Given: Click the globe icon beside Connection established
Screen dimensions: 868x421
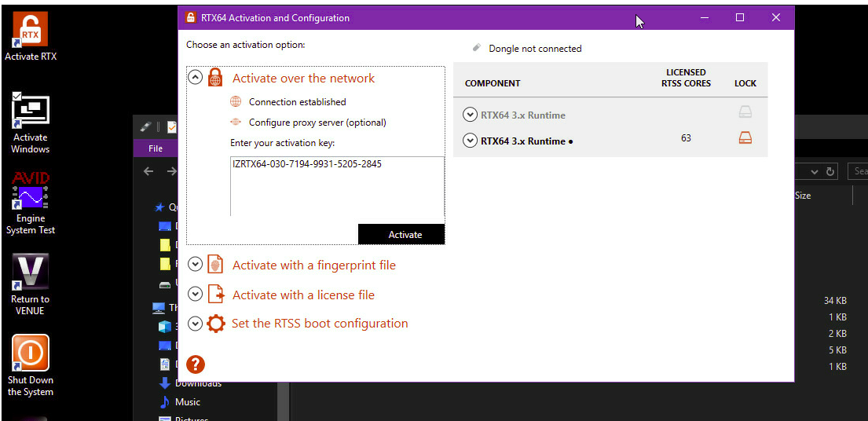Looking at the screenshot, I should click(236, 102).
